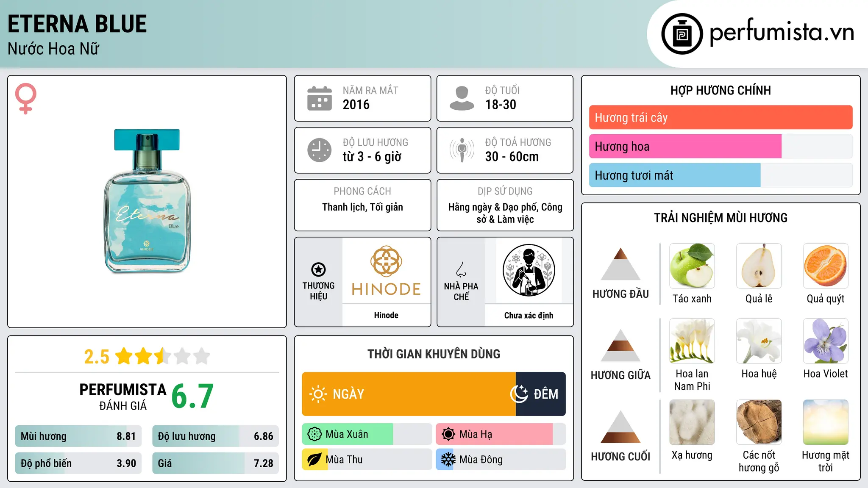
Task: Click the Trải nghiệm mùi hương heading
Action: (721, 218)
